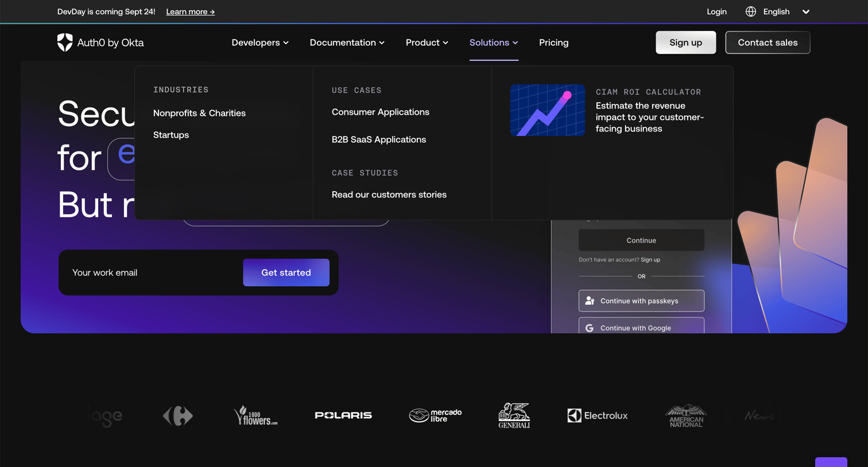
Task: Click the globe language icon
Action: (x=751, y=11)
